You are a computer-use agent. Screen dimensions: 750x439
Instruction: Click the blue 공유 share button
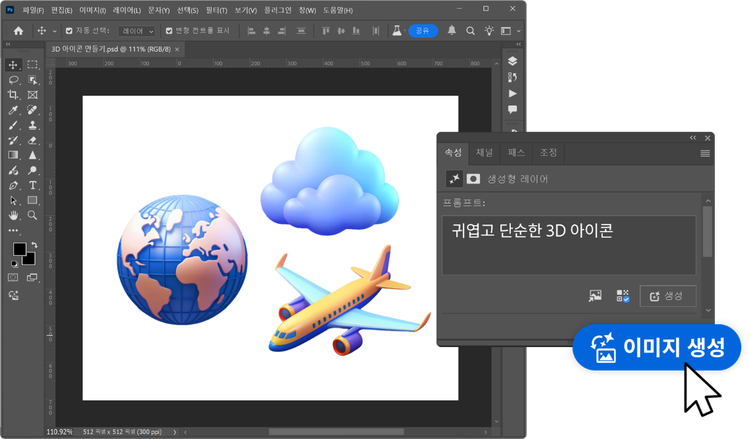(423, 31)
